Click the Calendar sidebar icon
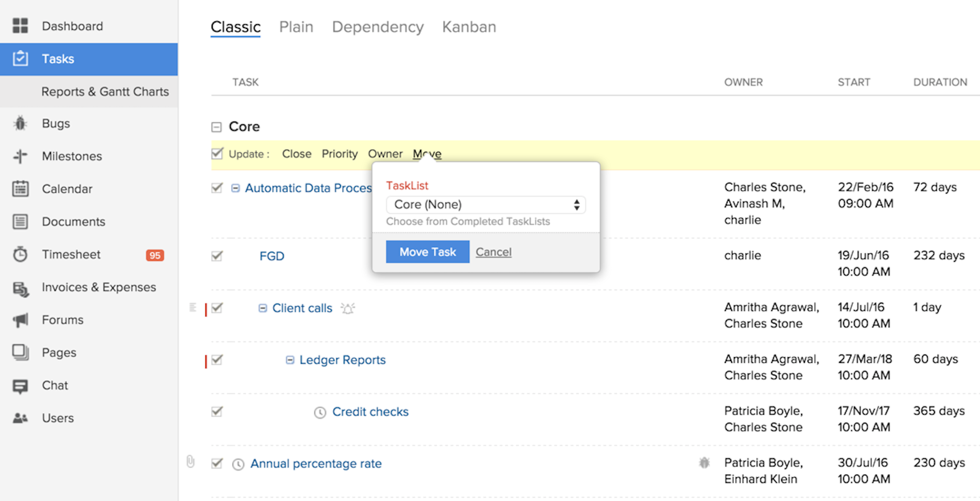Image resolution: width=980 pixels, height=501 pixels. point(20,189)
